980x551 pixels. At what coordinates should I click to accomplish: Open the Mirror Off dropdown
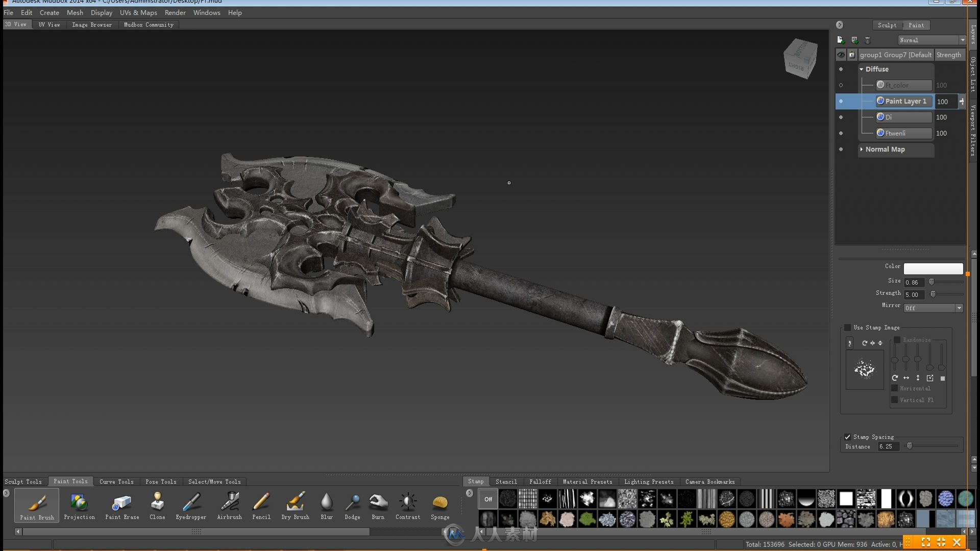click(933, 308)
